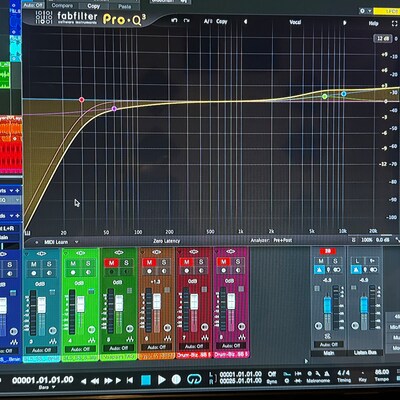Toggle channel mode button on channel 7
The height and width of the screenshot is (400, 400).
tap(205, 327)
